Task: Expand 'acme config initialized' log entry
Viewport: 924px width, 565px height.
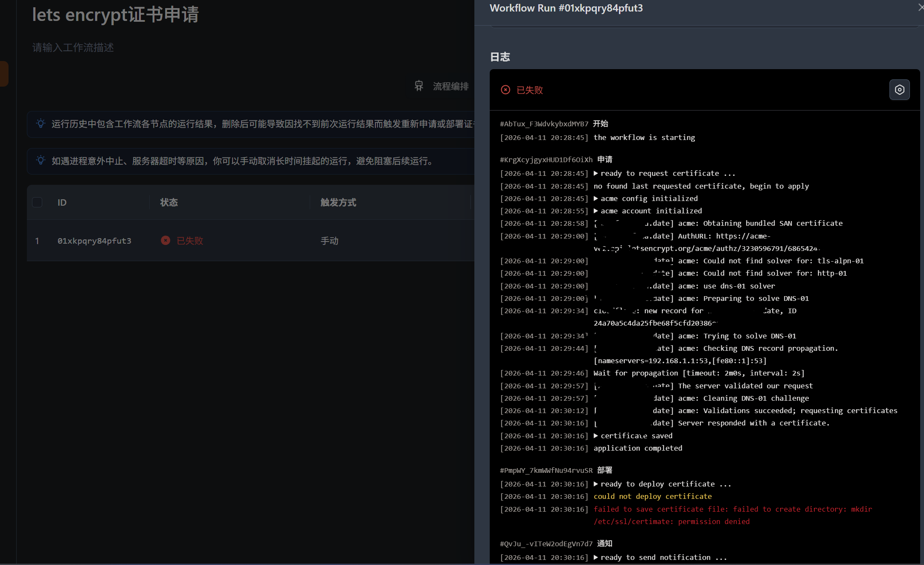Action: [596, 198]
